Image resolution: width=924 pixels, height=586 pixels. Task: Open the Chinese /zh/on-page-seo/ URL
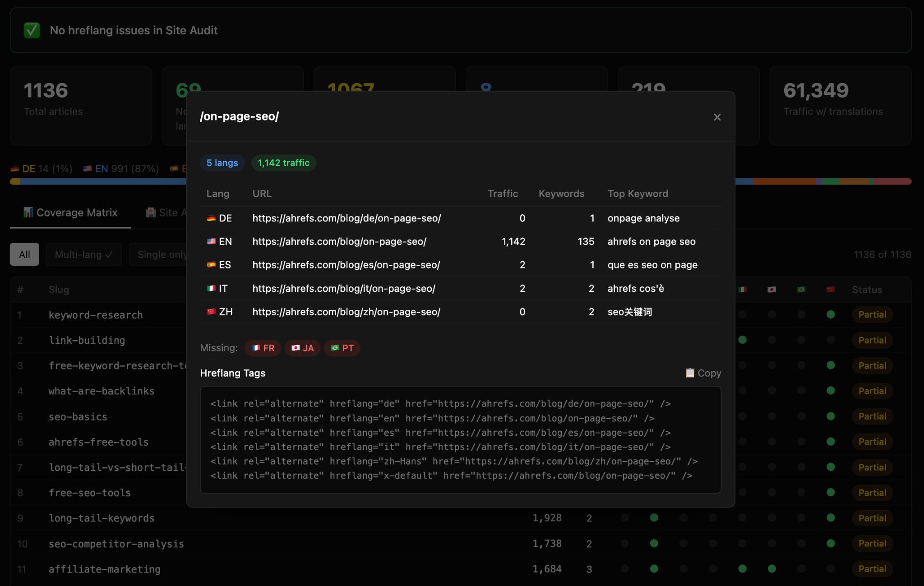tap(346, 312)
